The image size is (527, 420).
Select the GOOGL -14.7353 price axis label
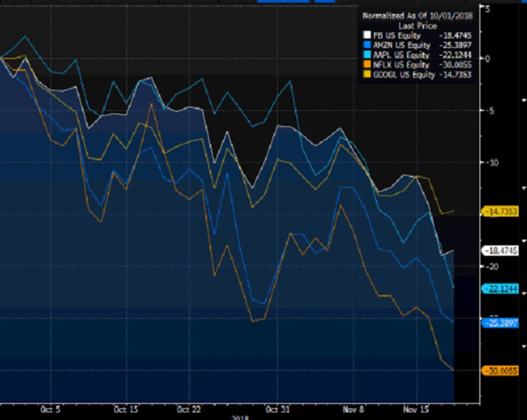pos(501,211)
